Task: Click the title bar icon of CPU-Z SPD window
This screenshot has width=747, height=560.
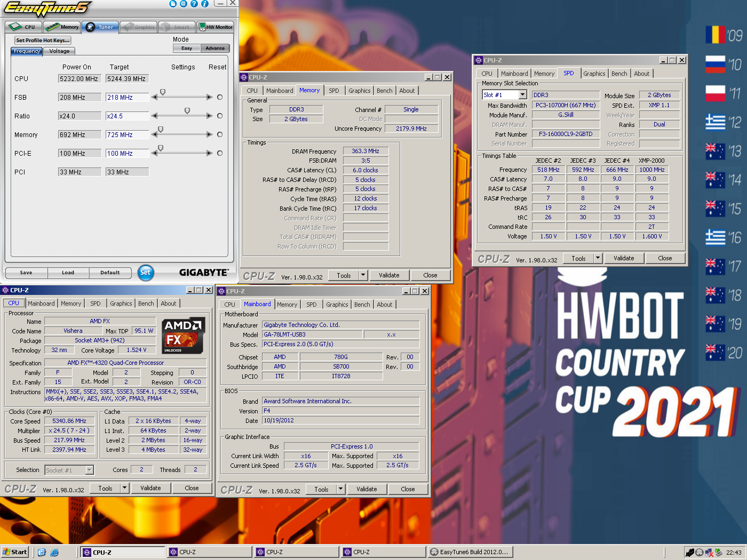Action: [x=479, y=60]
